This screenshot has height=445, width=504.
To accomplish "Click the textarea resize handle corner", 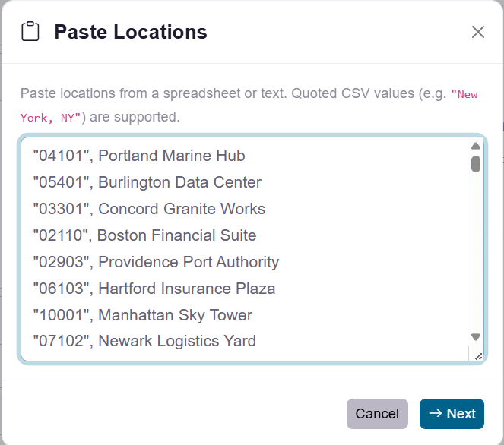I will (477, 354).
